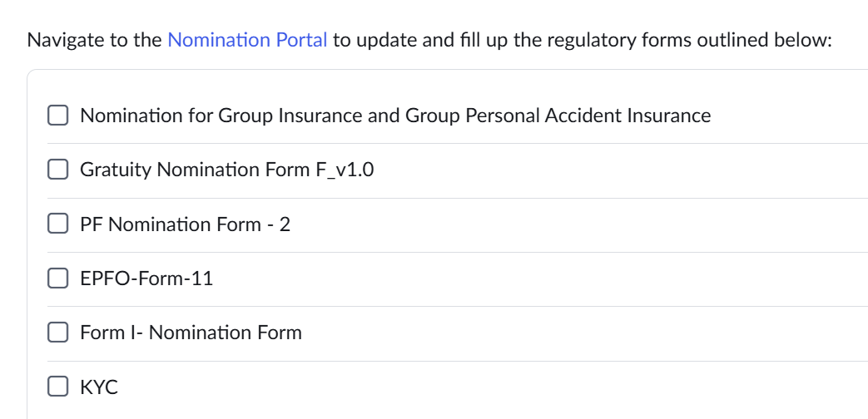The image size is (868, 419).
Task: Enable the PF Nomination Form - 2 checkbox
Action: click(57, 224)
